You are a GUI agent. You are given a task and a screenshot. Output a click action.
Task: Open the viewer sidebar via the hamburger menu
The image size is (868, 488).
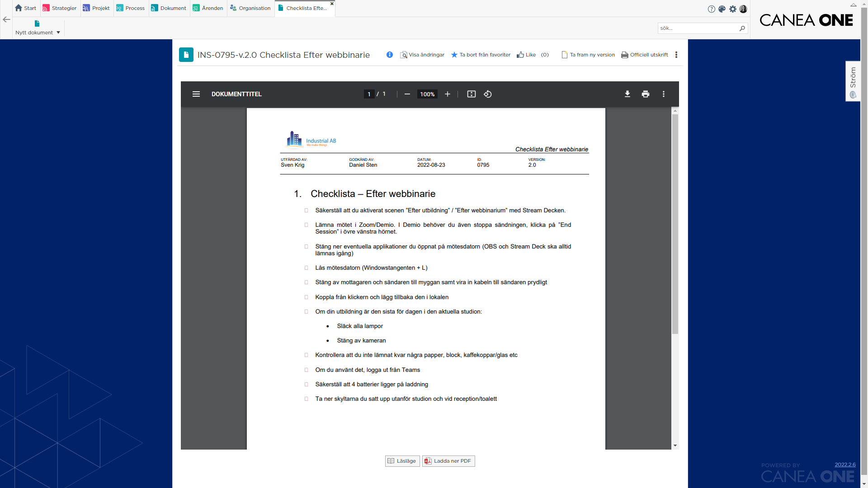tap(196, 94)
